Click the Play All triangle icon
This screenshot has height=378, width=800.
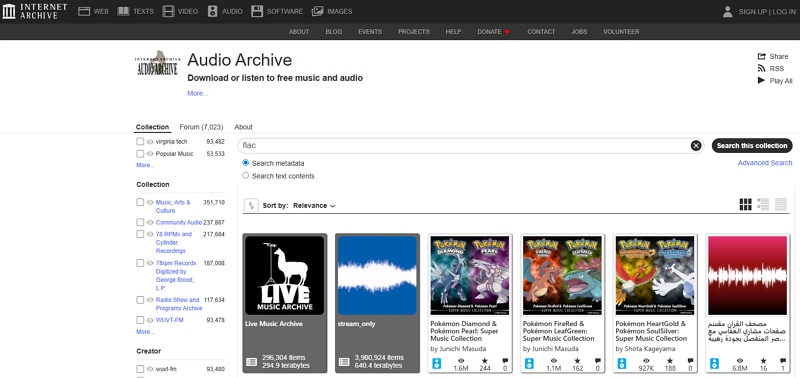click(761, 81)
